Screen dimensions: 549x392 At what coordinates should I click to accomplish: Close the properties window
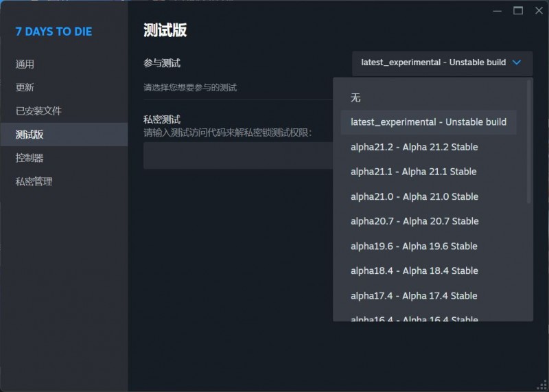point(539,11)
